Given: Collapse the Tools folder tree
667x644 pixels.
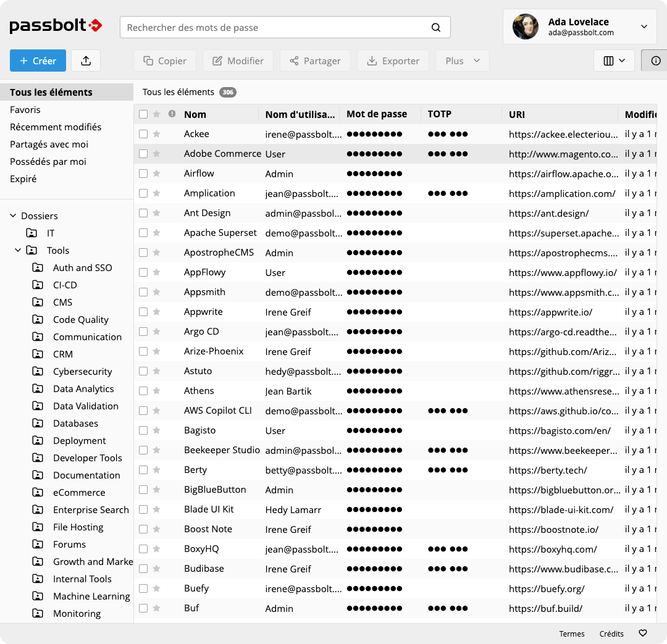Looking at the screenshot, I should [18, 250].
